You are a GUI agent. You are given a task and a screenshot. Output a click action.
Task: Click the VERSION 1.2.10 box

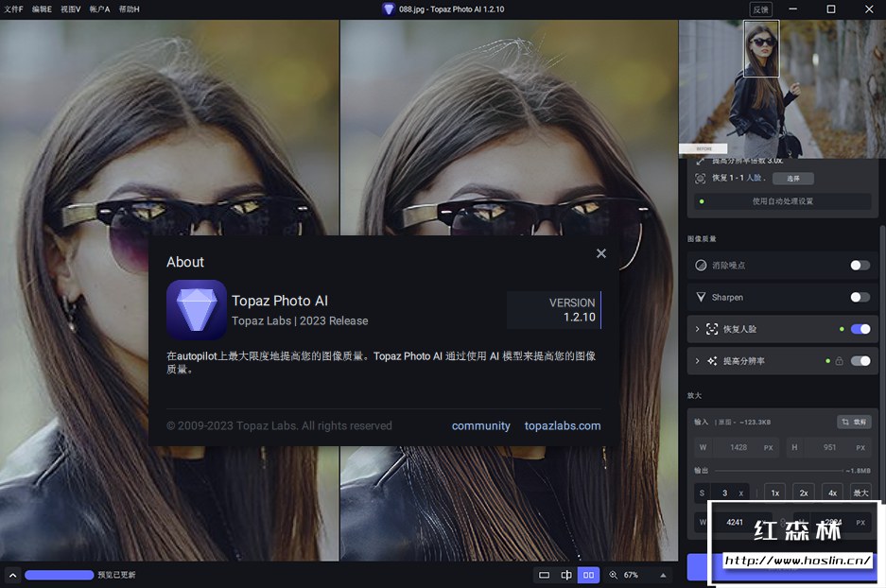[x=554, y=310]
